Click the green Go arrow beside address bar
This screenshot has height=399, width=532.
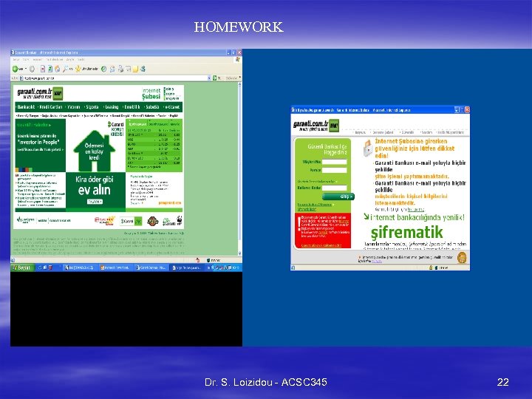tap(214, 78)
